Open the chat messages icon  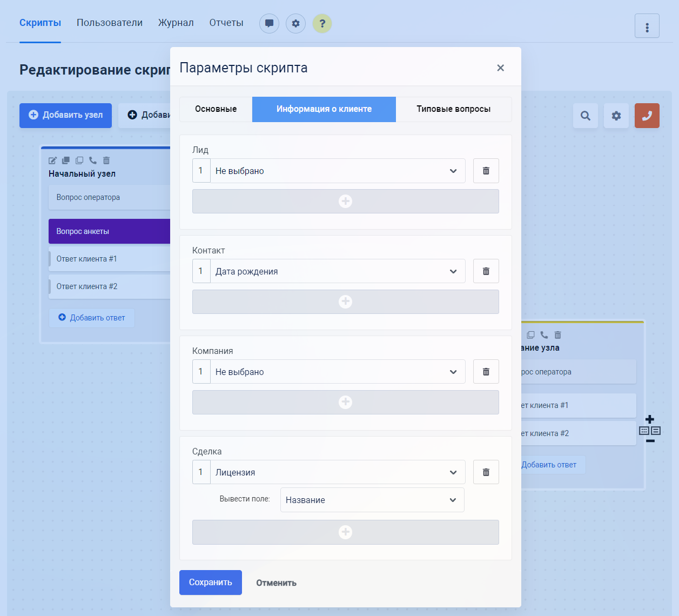[x=269, y=23]
